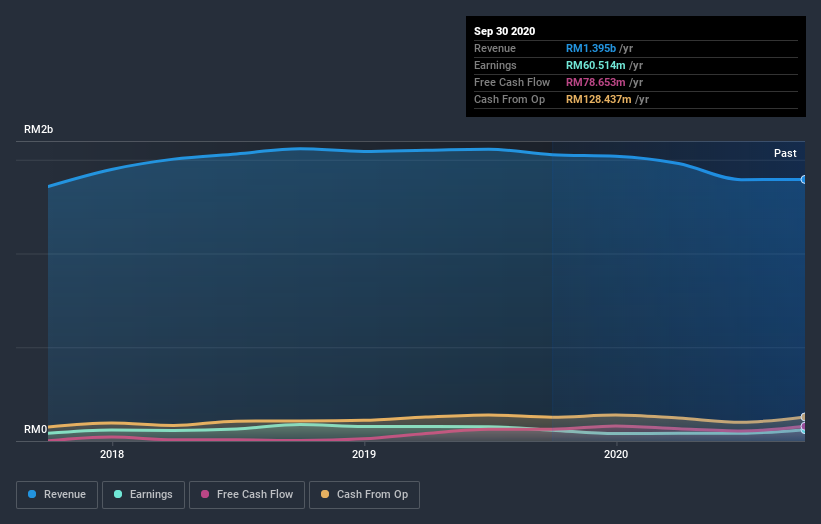Toggle the Cash From Op legend button
821x524 pixels.
pos(364,495)
